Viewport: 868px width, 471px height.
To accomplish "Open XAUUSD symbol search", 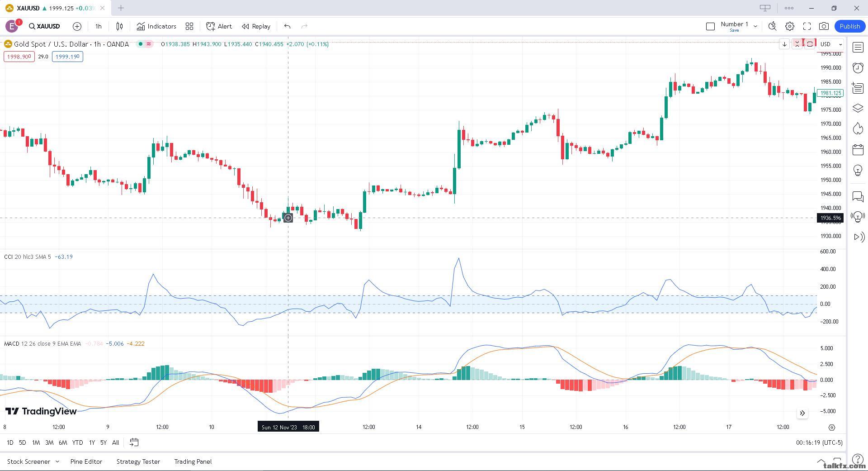I will (x=44, y=26).
